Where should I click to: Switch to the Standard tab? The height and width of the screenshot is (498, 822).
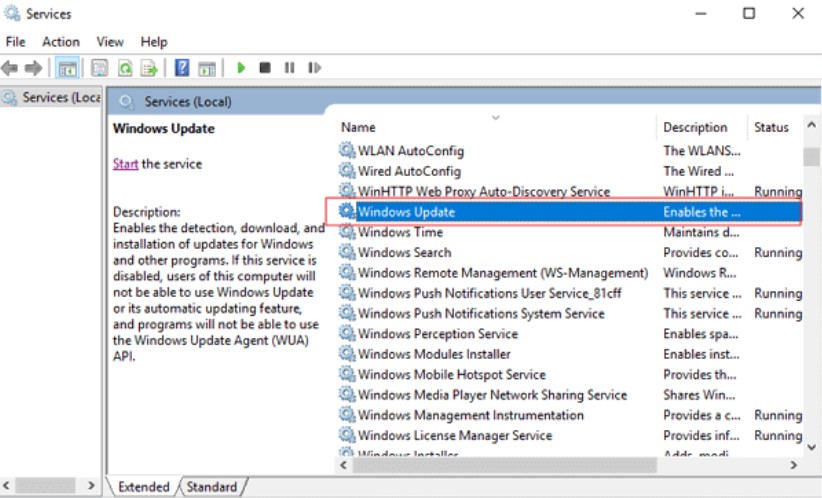[x=212, y=486]
